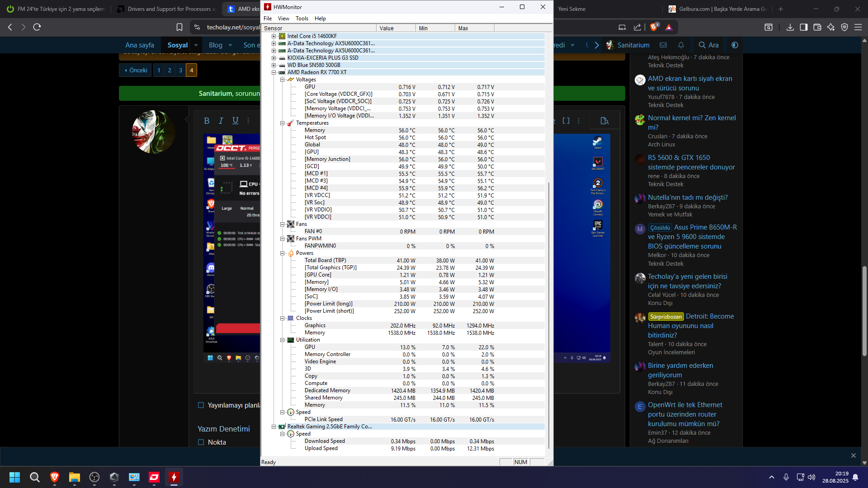Image resolution: width=868 pixels, height=488 pixels.
Task: Open the forum messages envelope icon
Action: tap(663, 45)
